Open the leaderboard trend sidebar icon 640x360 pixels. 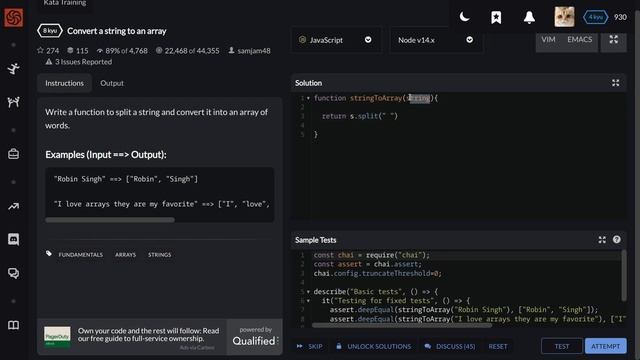point(13,207)
